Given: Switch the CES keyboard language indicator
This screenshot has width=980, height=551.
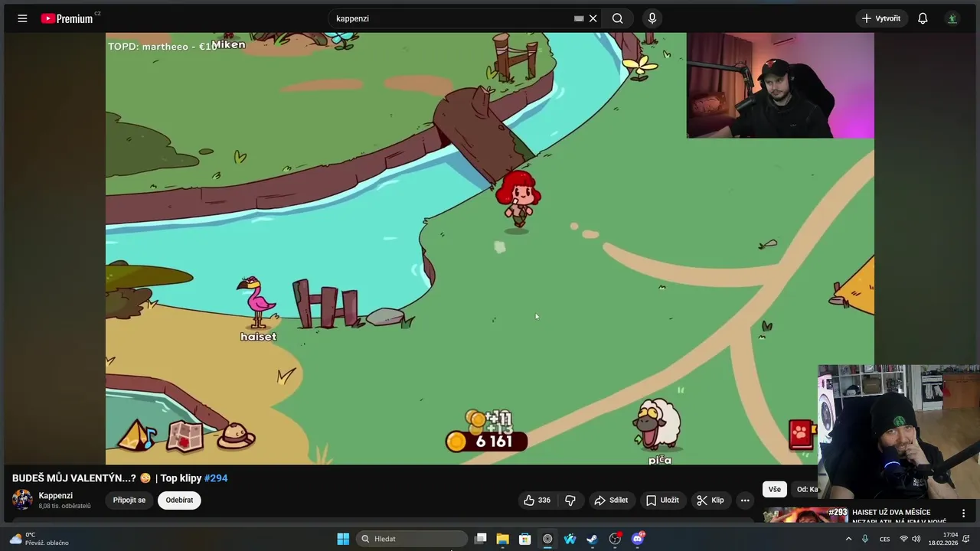Looking at the screenshot, I should [x=885, y=539].
